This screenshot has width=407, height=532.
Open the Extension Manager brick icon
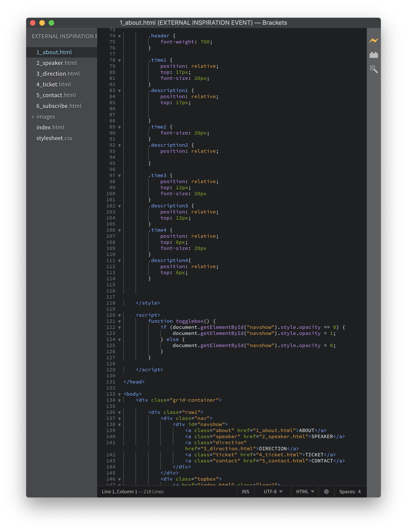point(374,55)
